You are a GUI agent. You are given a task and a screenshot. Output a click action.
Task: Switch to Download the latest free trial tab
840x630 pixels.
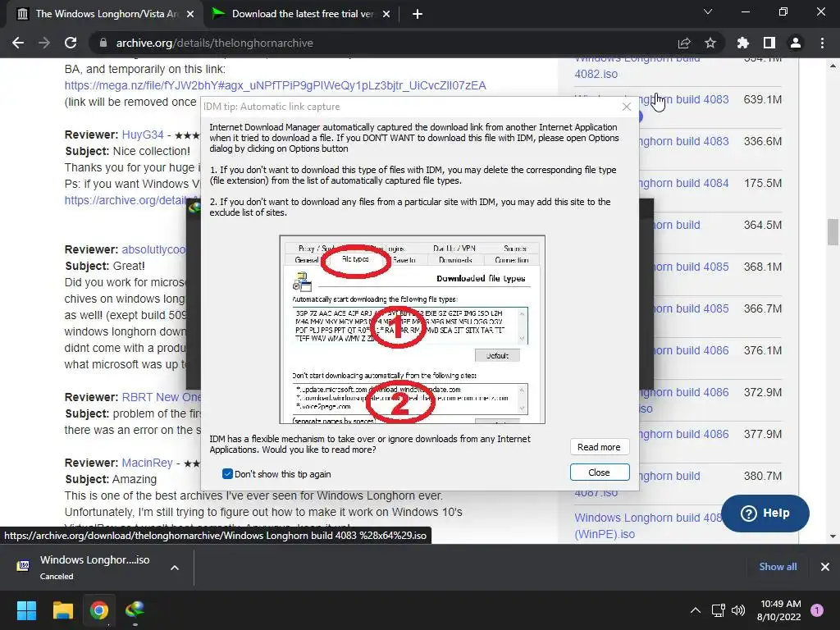(x=302, y=14)
